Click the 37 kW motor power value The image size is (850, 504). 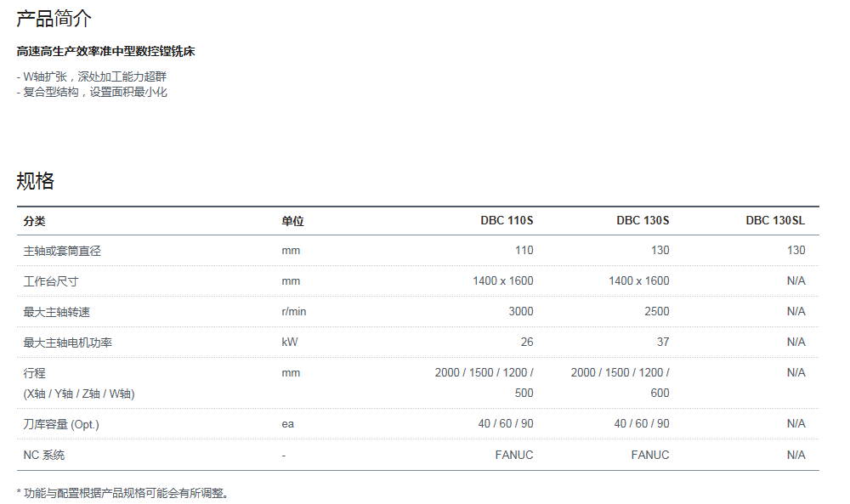(662, 343)
